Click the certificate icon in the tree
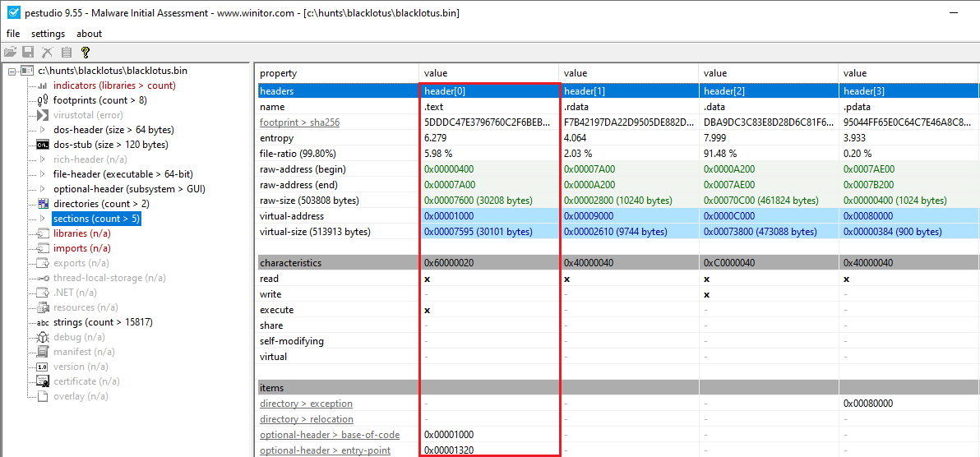 pyautogui.click(x=43, y=381)
